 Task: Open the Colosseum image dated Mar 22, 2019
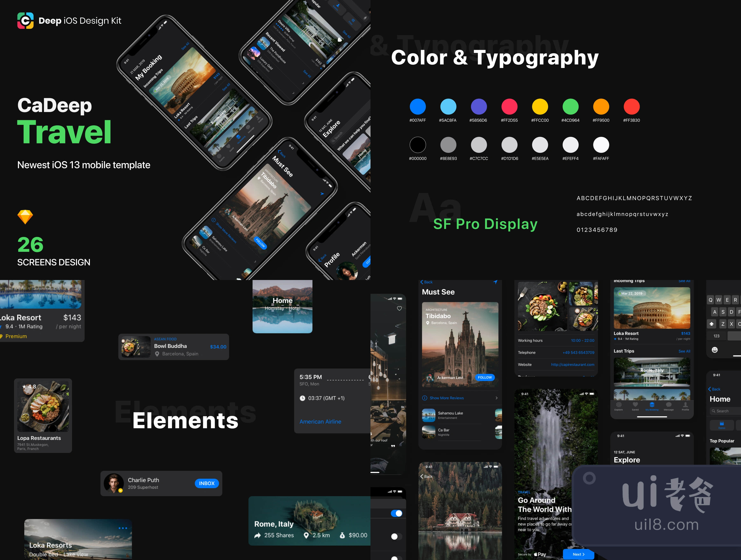651,308
